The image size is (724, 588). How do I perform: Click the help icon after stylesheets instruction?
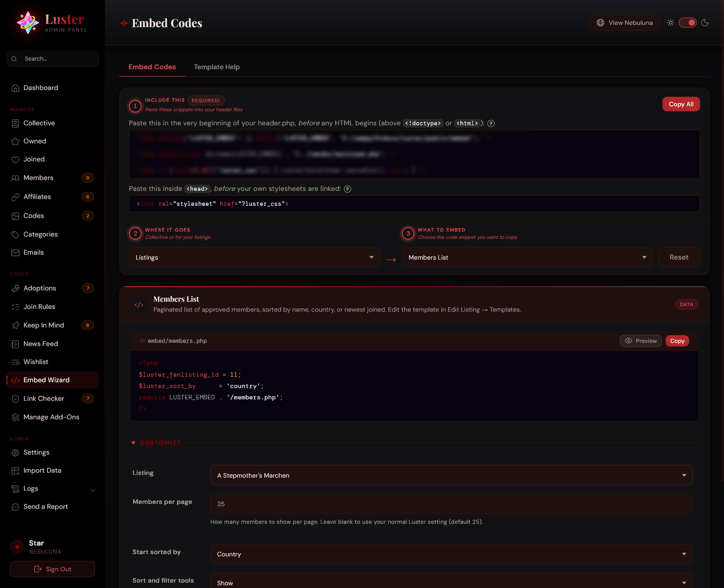(x=348, y=189)
